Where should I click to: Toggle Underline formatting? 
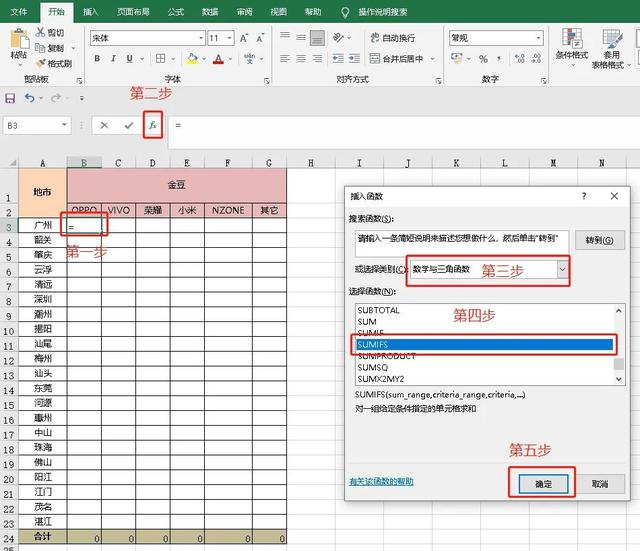(x=129, y=59)
